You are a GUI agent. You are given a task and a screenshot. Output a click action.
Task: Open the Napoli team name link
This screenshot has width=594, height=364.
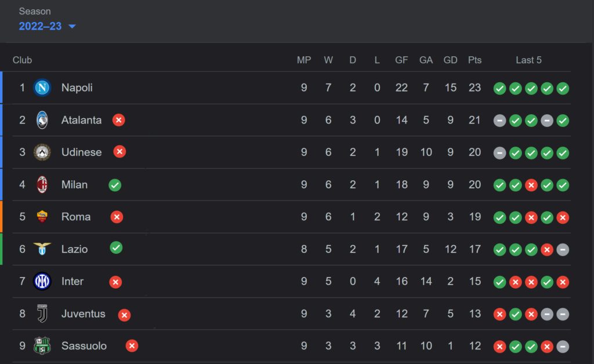point(77,88)
